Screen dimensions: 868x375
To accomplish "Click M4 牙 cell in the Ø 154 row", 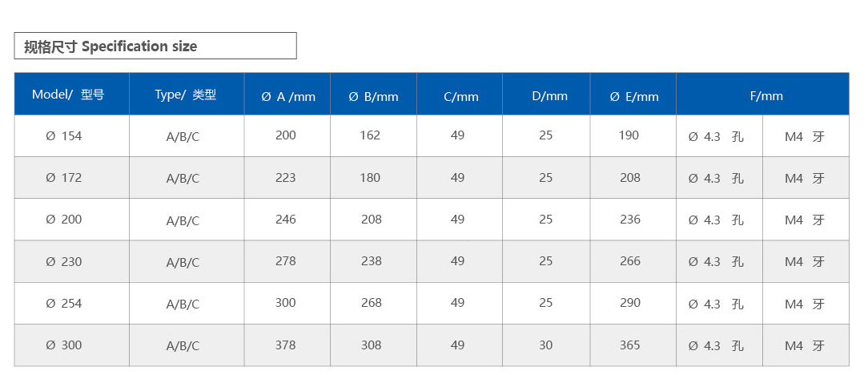I will click(x=805, y=136).
